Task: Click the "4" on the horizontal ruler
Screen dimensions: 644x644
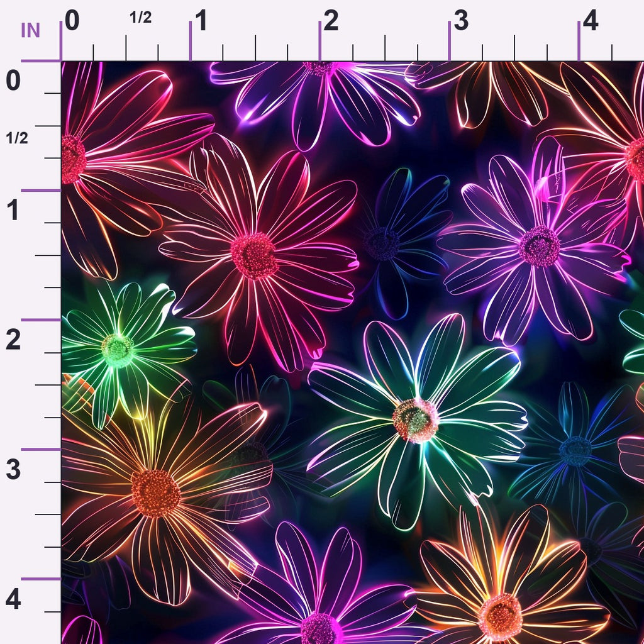Action: (x=590, y=21)
